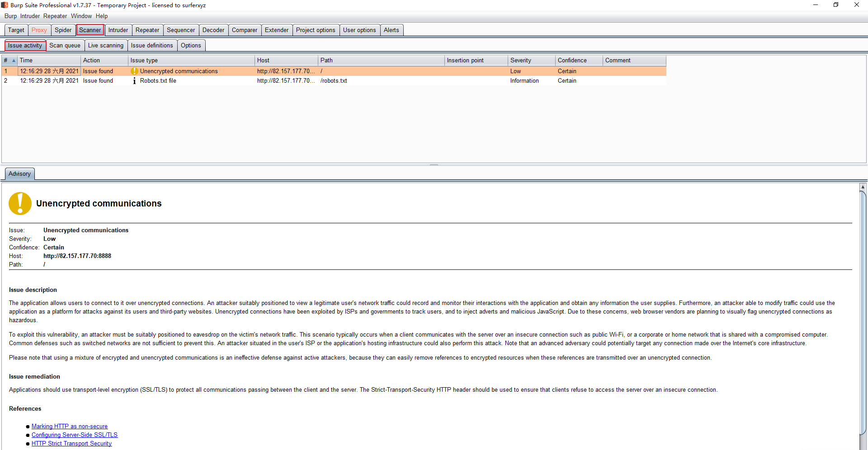Screen dimensions: 868x450
Task: Click the host value http://82.157.177.70:8888 in advisory
Action: click(x=77, y=256)
